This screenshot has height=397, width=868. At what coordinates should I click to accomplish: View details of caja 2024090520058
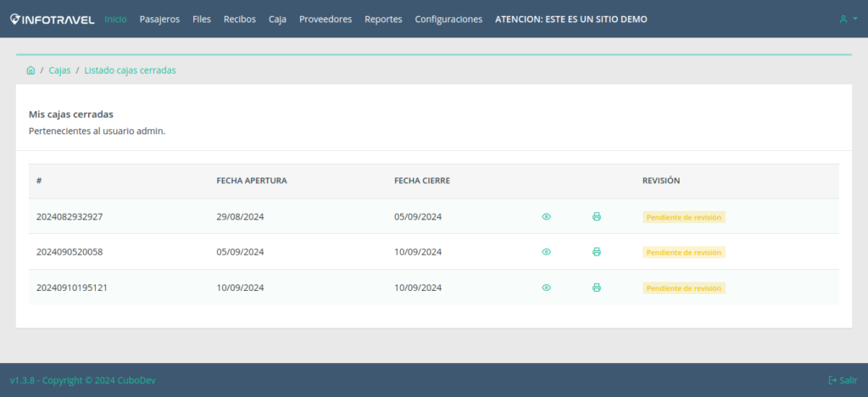point(546,252)
